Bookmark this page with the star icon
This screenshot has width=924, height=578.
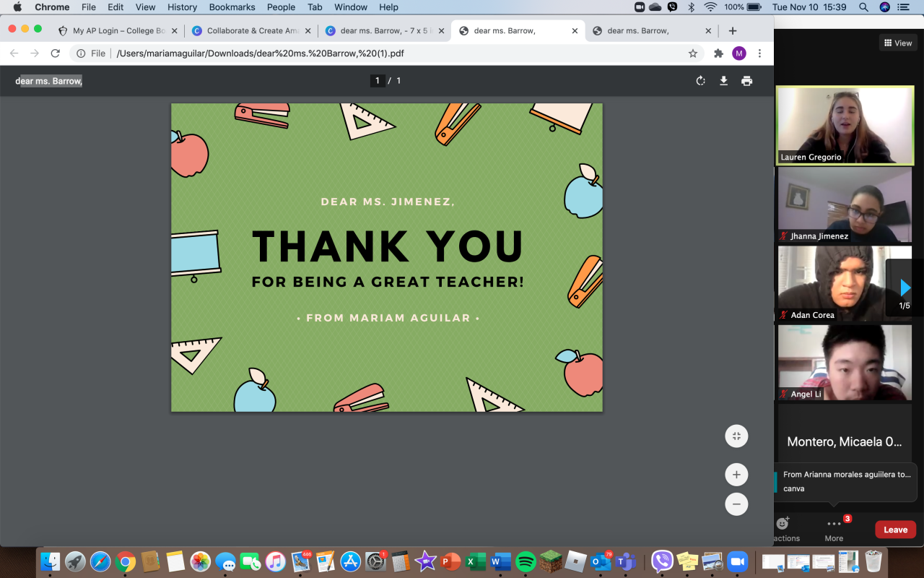693,53
